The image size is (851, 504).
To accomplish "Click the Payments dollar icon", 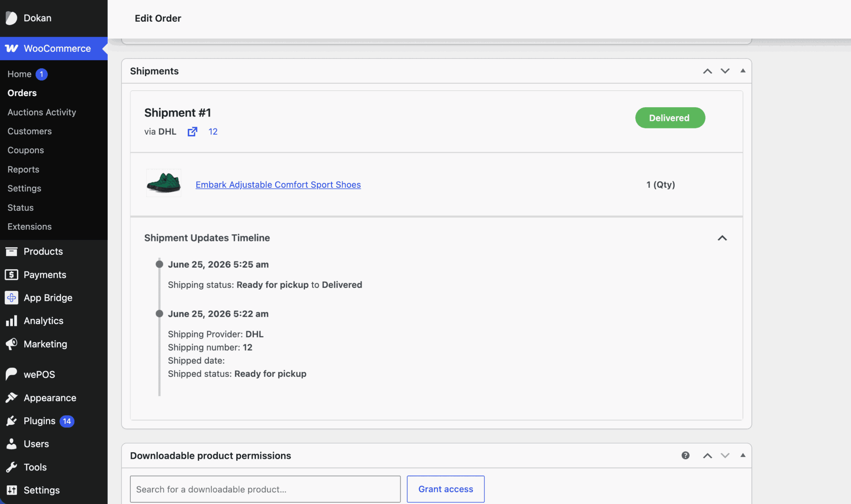I will [x=12, y=275].
